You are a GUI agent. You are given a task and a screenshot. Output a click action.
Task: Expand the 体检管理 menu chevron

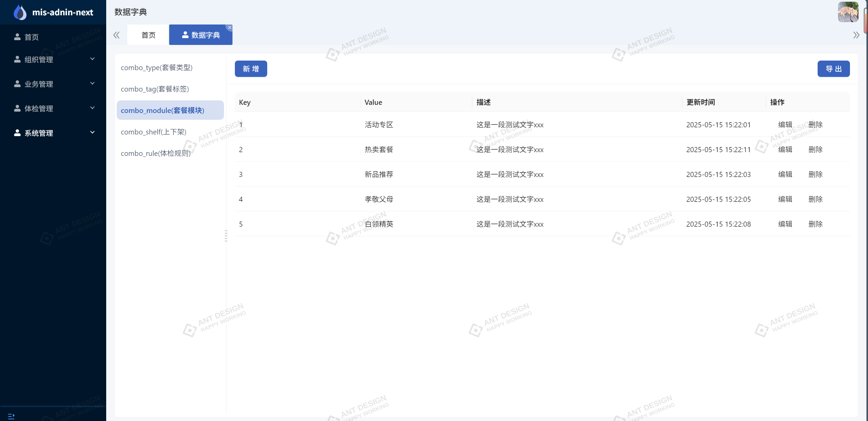(92, 108)
